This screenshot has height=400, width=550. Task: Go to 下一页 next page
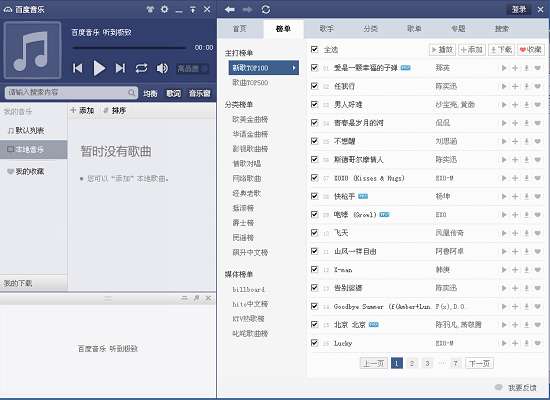[x=479, y=364]
